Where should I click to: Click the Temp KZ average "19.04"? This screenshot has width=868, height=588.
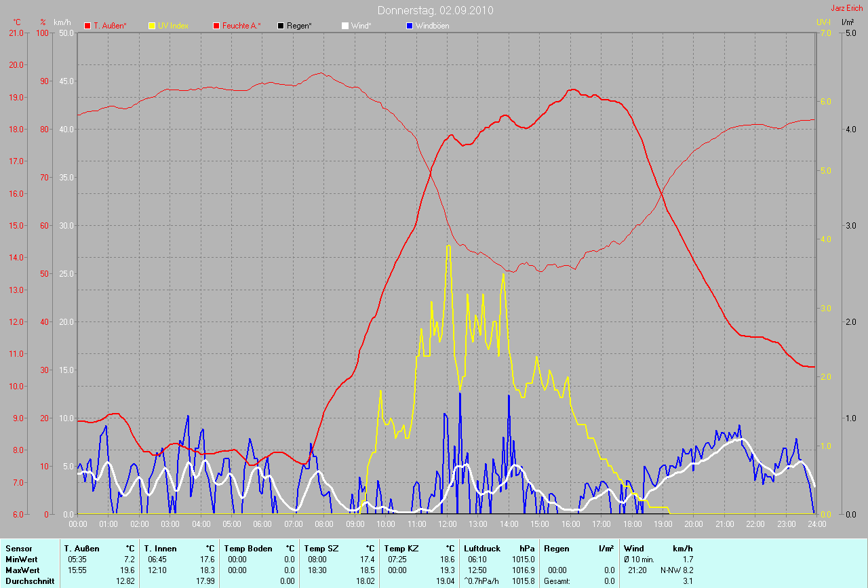tap(446, 581)
